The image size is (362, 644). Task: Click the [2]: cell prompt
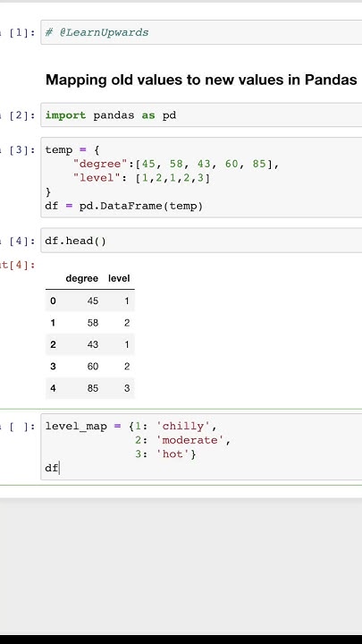(x=21, y=115)
